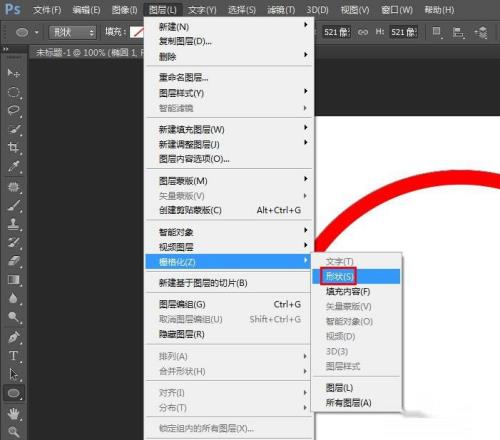Click the H height field showing 521
This screenshot has height=440, width=500.
coord(404,32)
